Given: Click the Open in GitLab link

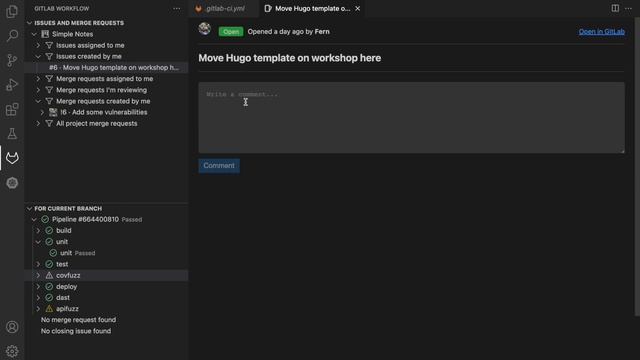Looking at the screenshot, I should click(601, 31).
